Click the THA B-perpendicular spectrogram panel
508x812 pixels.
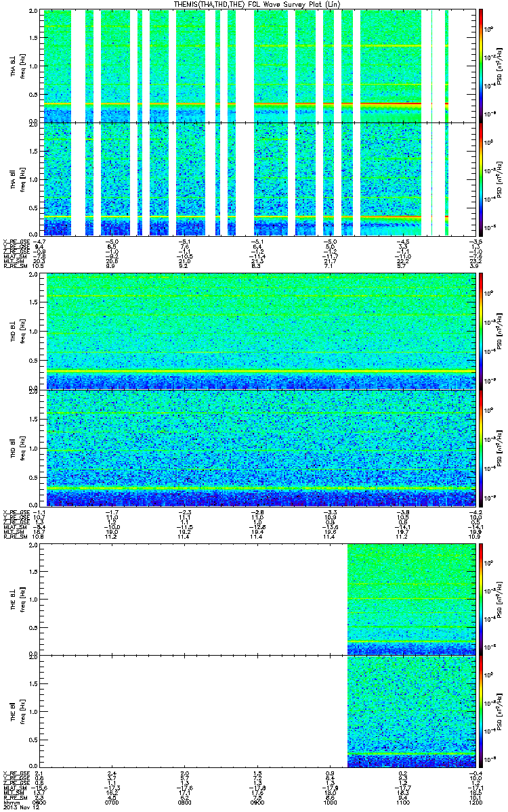tap(258, 66)
